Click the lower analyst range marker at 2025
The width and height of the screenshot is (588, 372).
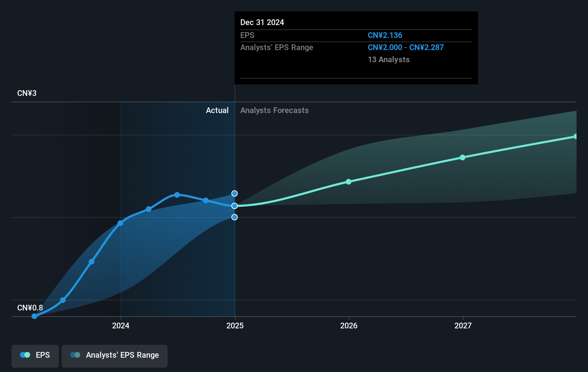[235, 217]
